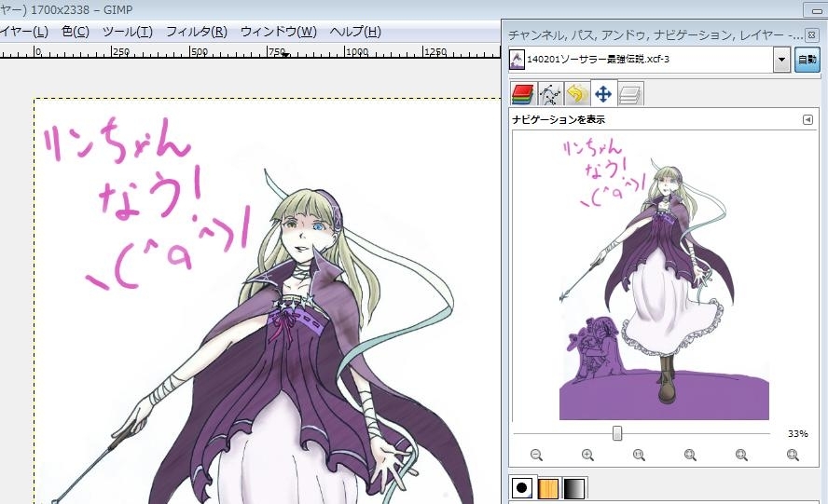Click the zoom in magnifier icon
The width and height of the screenshot is (828, 504).
click(587, 455)
